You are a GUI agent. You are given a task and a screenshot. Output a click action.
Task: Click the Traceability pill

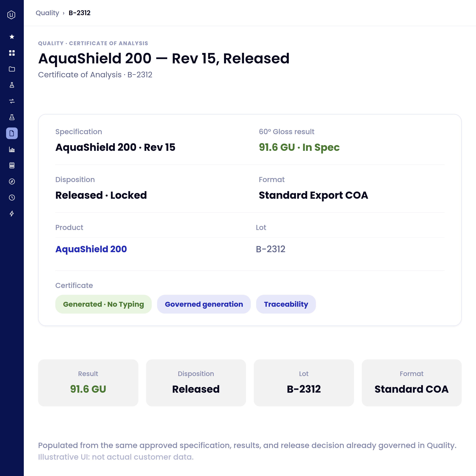pos(286,304)
